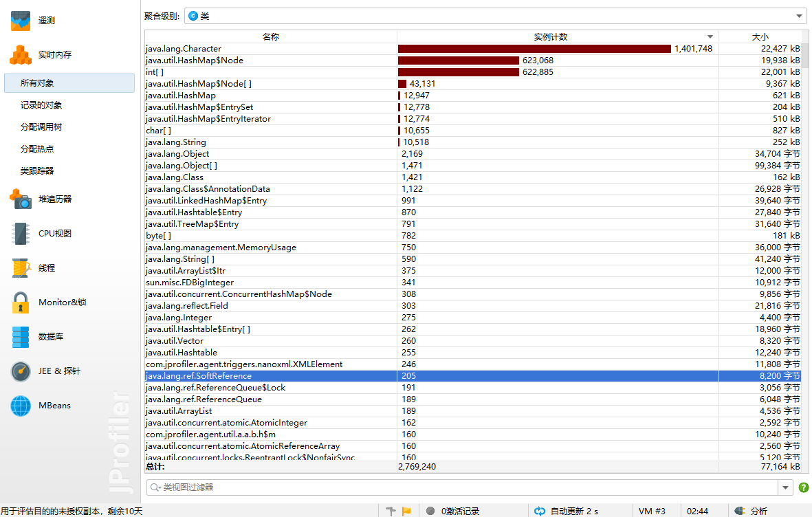
Task: Open the Monitor&锁 padlock icon
Action: [21, 302]
